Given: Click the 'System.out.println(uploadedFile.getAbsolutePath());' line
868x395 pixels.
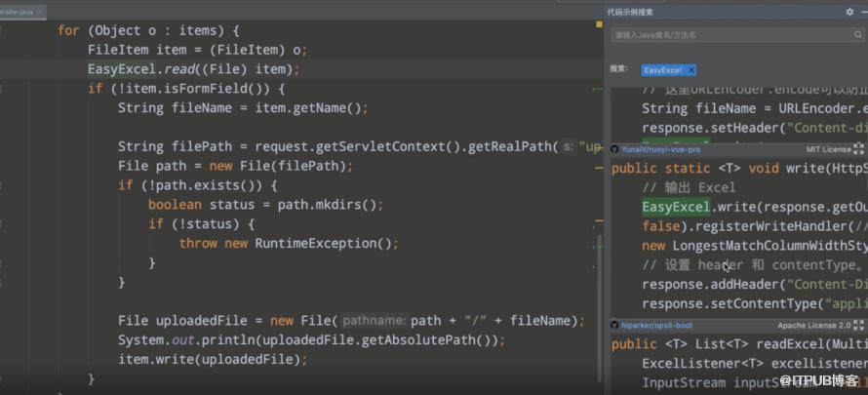Looking at the screenshot, I should pyautogui.click(x=311, y=340).
